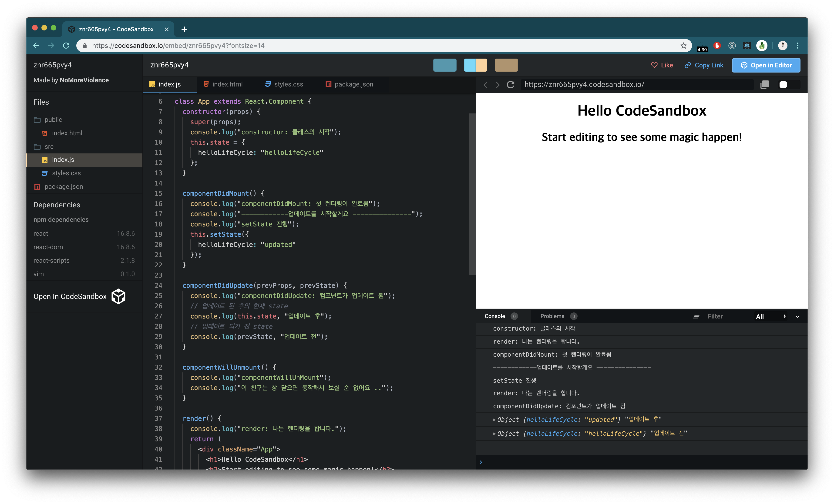Switch to the styles.css editor tab
This screenshot has height=504, width=834.
284,84
